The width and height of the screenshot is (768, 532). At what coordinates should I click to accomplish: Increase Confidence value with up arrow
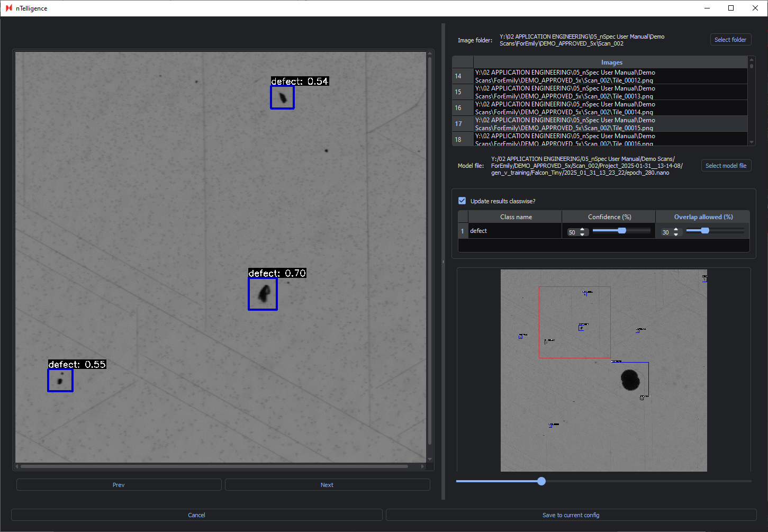click(x=582, y=230)
